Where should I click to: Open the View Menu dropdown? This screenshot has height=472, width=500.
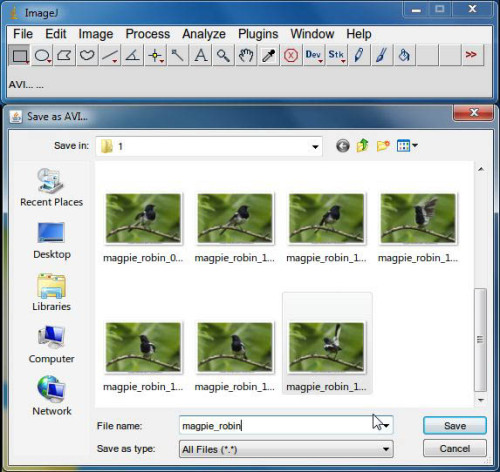[407, 146]
